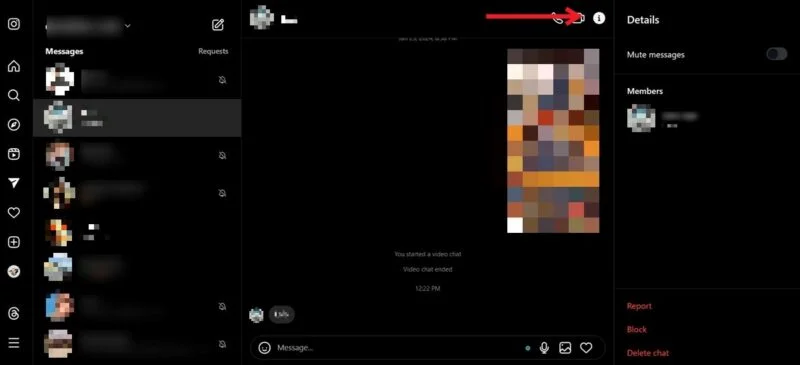Click the 12:22 PM timestamp

(x=428, y=288)
